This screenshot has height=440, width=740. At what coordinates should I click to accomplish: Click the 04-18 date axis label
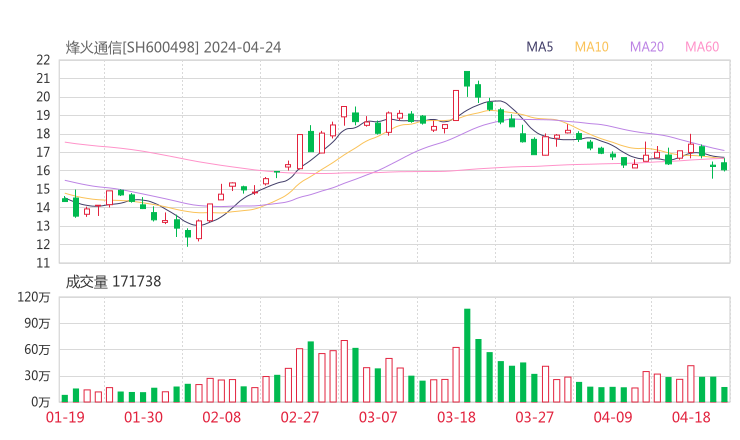[691, 417]
